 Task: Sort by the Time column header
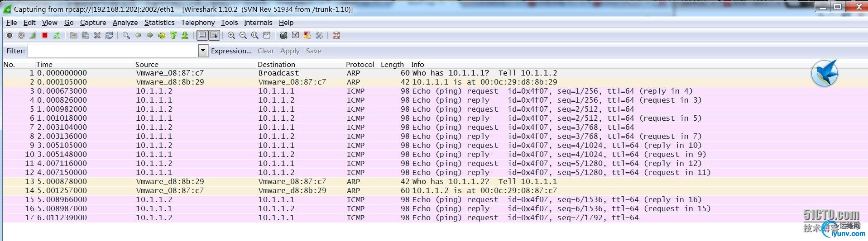pyautogui.click(x=44, y=64)
